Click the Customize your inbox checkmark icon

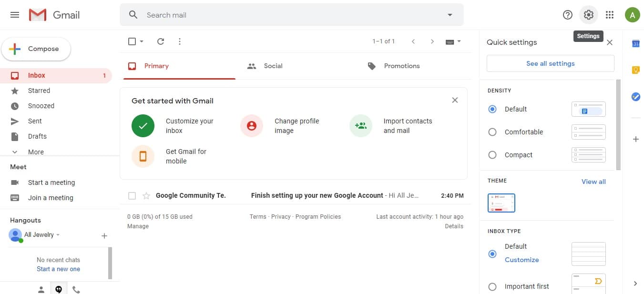point(143,126)
